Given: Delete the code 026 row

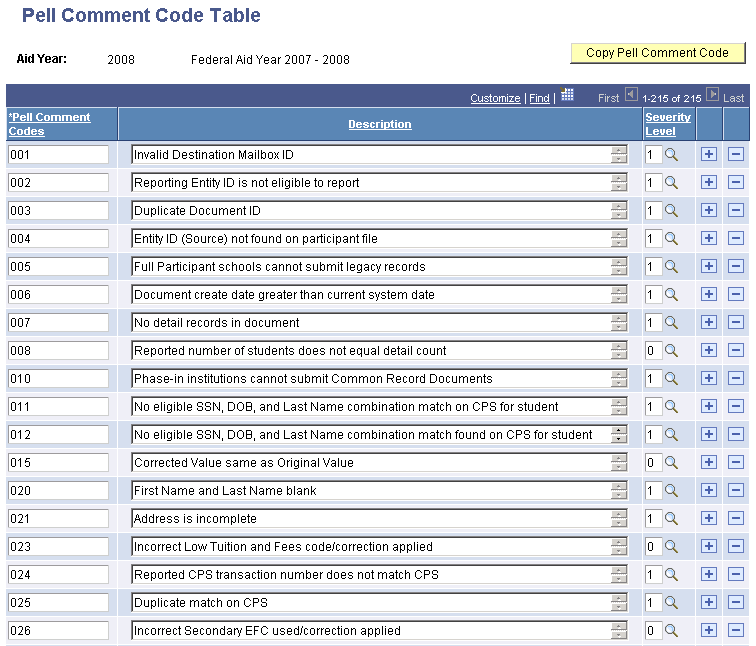Looking at the screenshot, I should pos(736,630).
